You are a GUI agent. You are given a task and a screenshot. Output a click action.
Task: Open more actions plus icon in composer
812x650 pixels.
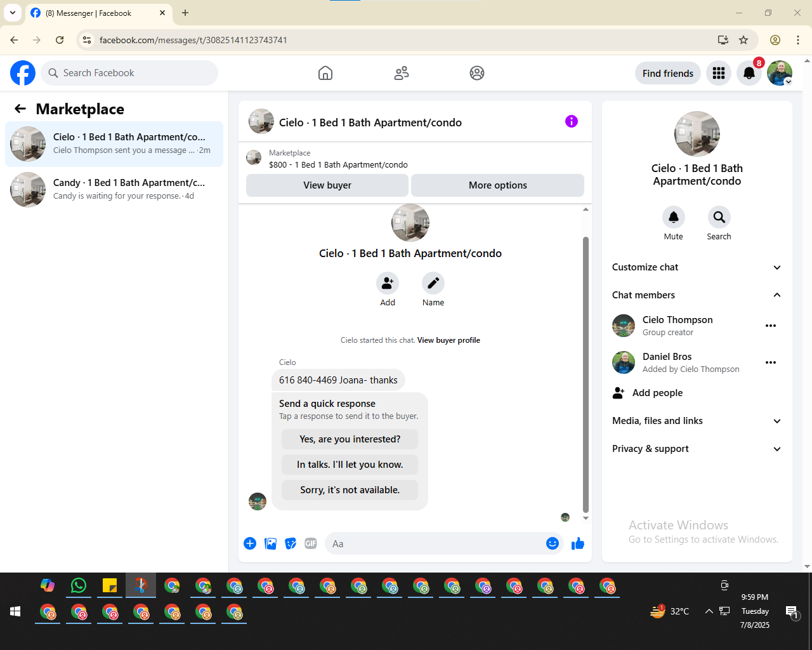(250, 543)
